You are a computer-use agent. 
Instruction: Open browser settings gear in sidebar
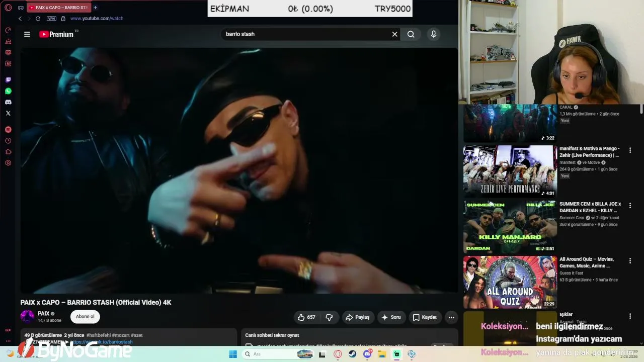[x=8, y=163]
